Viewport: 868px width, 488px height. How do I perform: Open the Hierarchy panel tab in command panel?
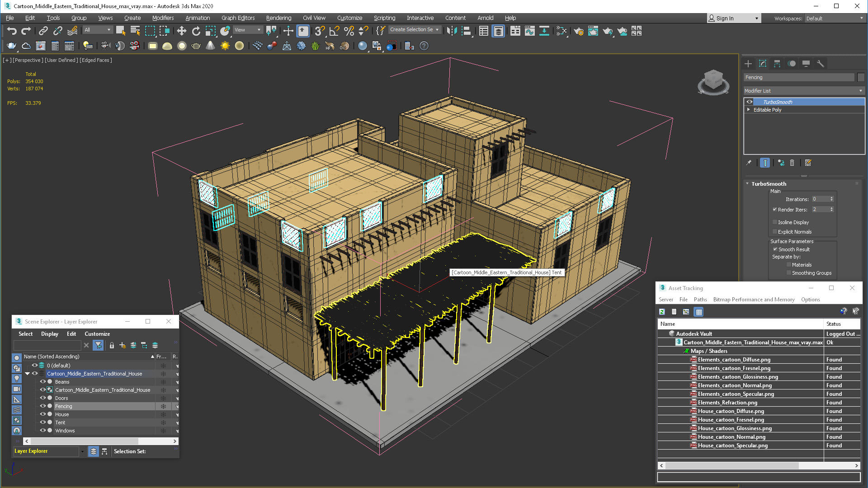click(777, 64)
